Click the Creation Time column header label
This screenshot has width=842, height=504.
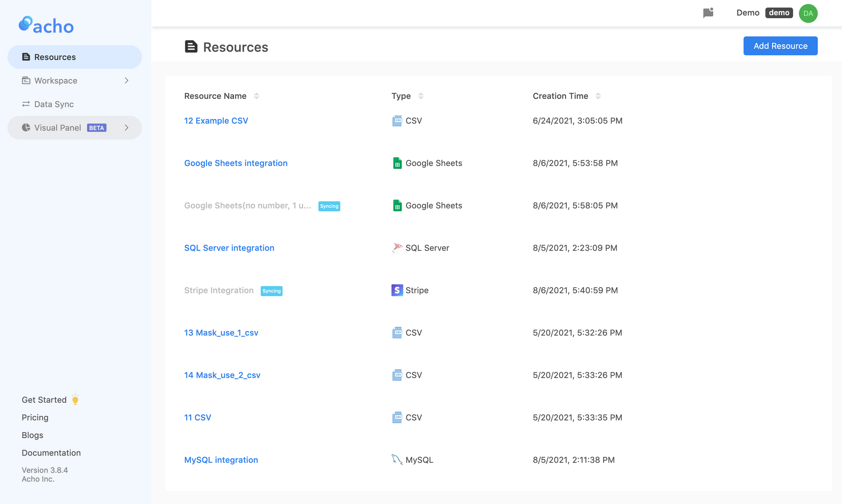tap(560, 96)
